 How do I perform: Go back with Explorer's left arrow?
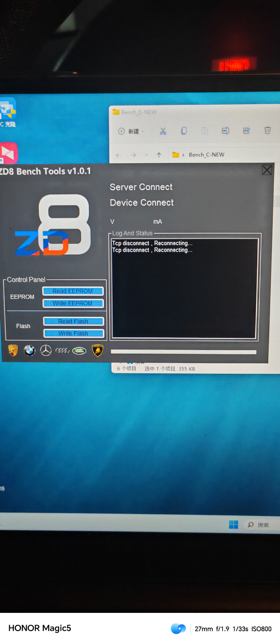[x=119, y=155]
